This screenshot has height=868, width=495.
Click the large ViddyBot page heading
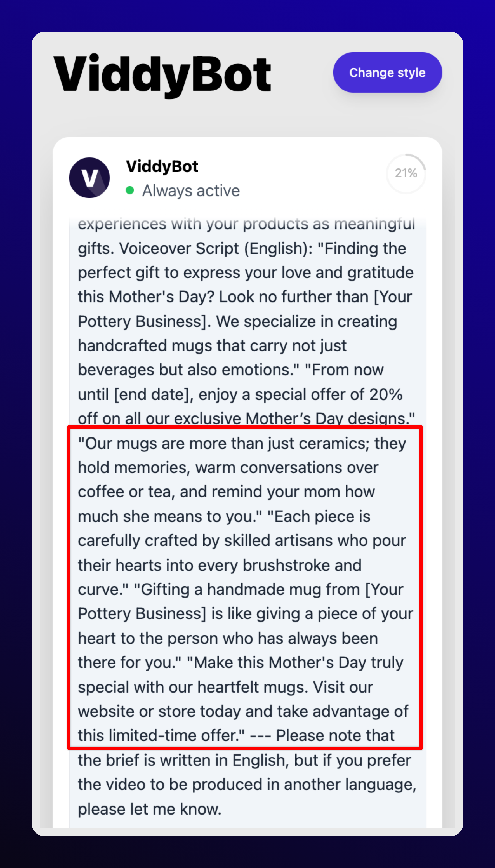[162, 75]
